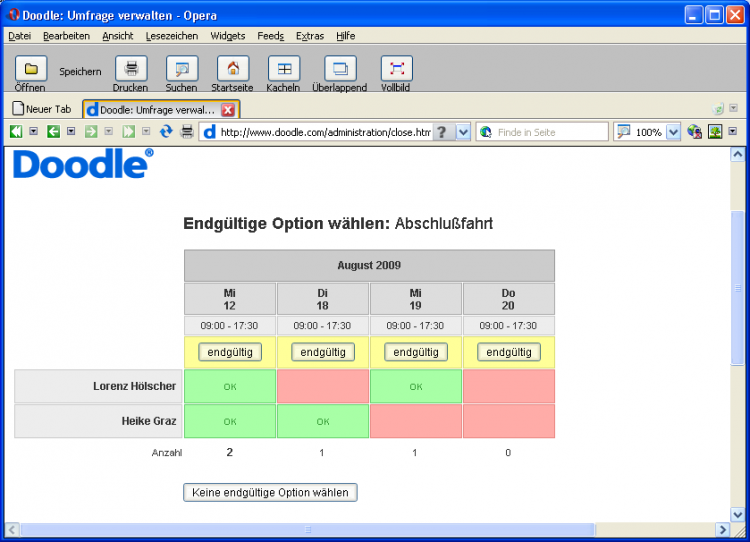The width and height of the screenshot is (750, 542).
Task: Click the globe cookie/author mode icon
Action: coord(694,131)
